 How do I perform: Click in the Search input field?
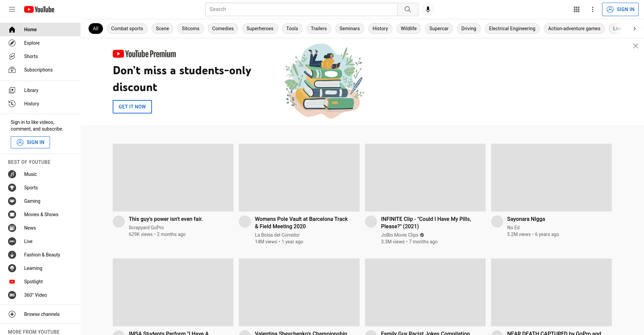301,9
